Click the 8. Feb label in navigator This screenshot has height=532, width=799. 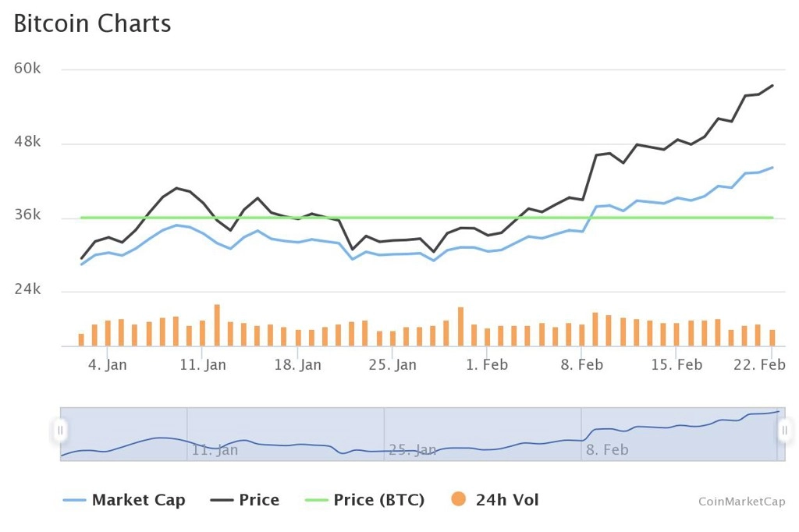(607, 449)
